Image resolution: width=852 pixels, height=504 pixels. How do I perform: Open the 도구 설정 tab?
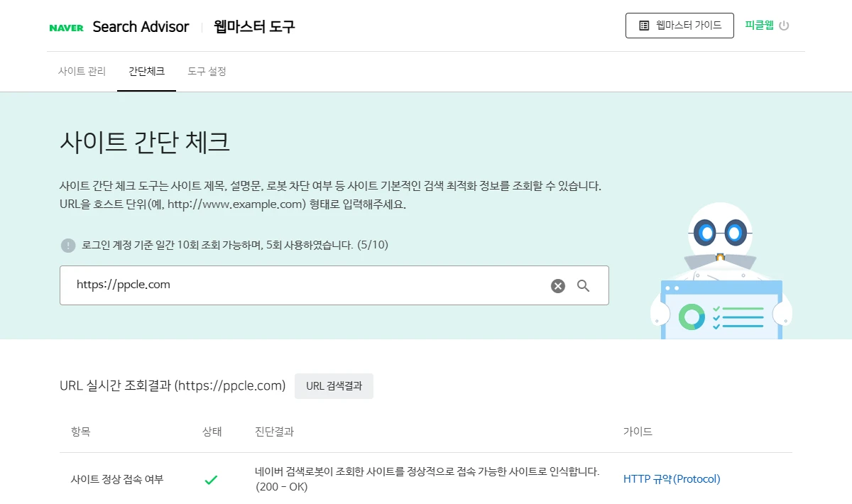pos(206,71)
